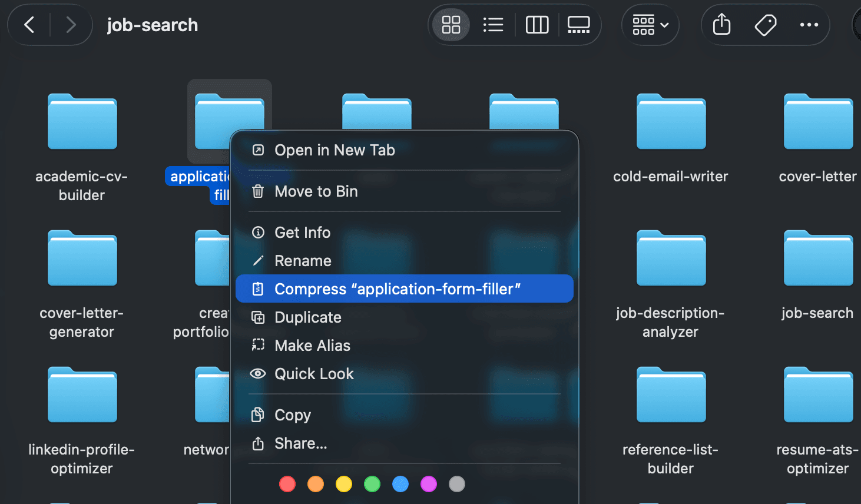Screen dimensions: 861x504
Task: Click the alias icon beside Make Alias
Action: click(258, 346)
